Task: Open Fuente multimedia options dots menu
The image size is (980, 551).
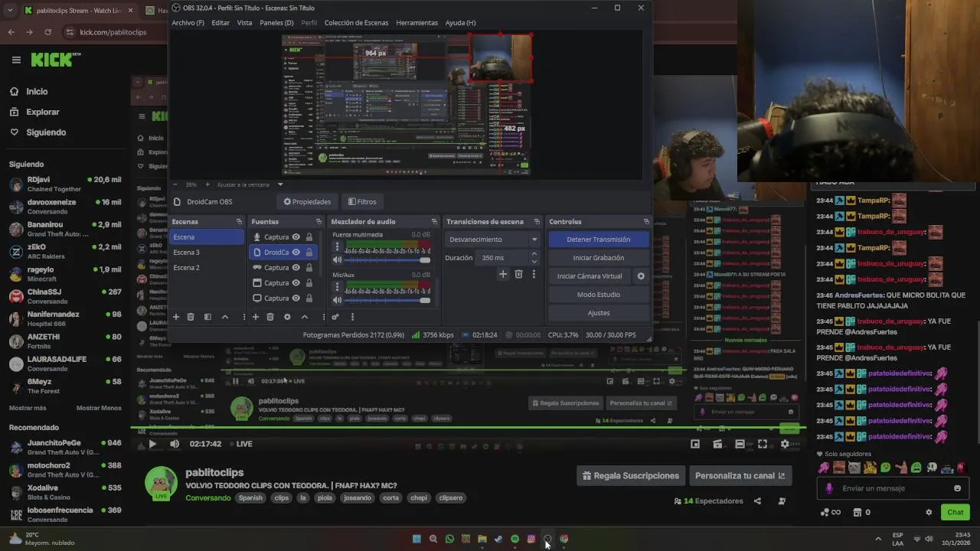Action: (x=337, y=247)
